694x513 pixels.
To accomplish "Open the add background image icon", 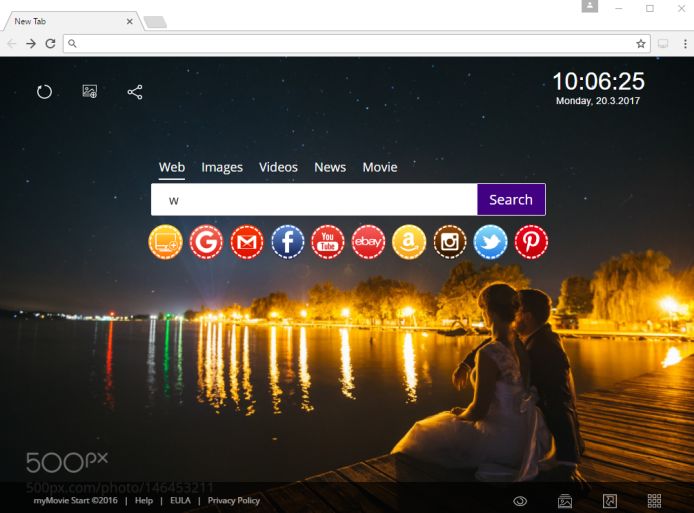I will [x=90, y=91].
